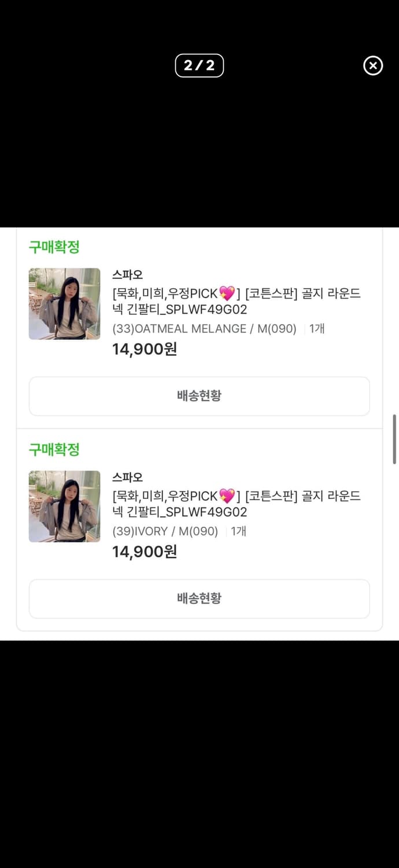The width and height of the screenshot is (399, 868).
Task: Tap the 14,900원 price on first order
Action: tap(144, 348)
